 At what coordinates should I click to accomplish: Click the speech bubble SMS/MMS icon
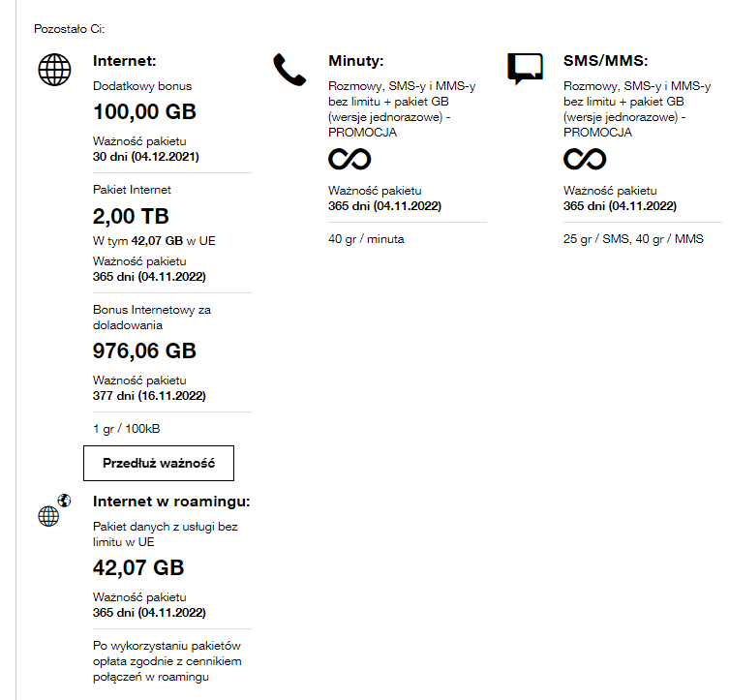(x=525, y=69)
